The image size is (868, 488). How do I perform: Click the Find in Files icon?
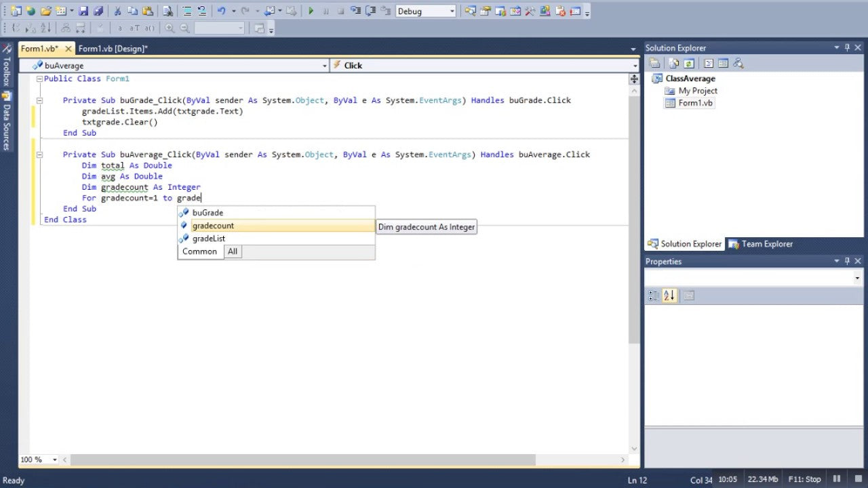[167, 11]
